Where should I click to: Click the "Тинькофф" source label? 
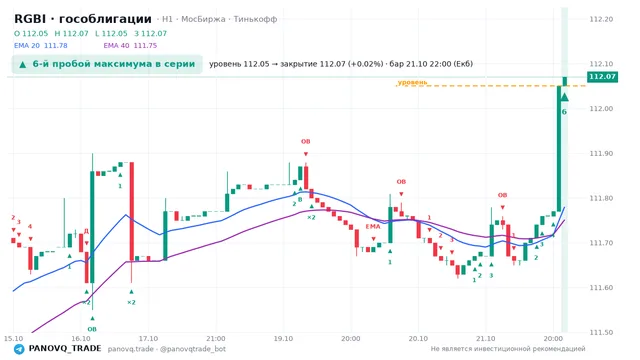[x=255, y=19]
